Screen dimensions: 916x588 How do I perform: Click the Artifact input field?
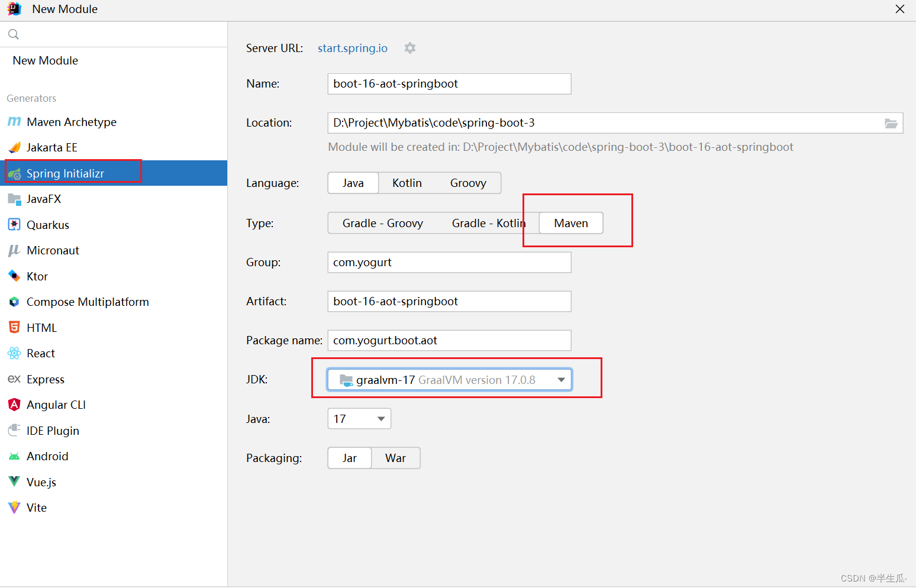coord(450,302)
